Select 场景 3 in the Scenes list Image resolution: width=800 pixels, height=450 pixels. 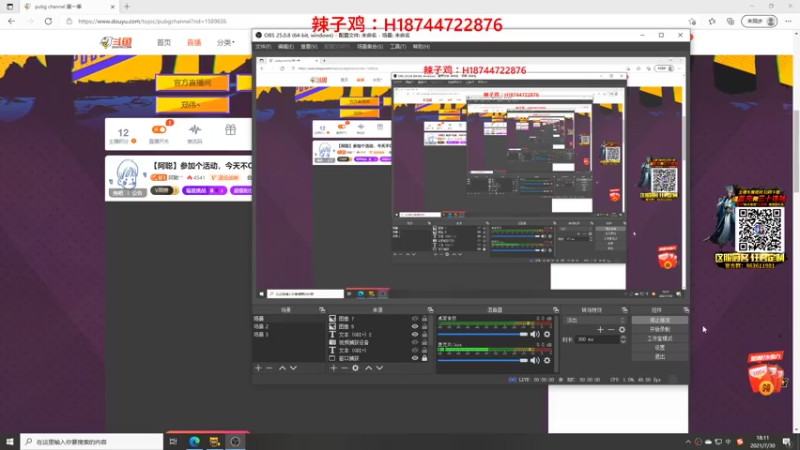[x=289, y=334]
